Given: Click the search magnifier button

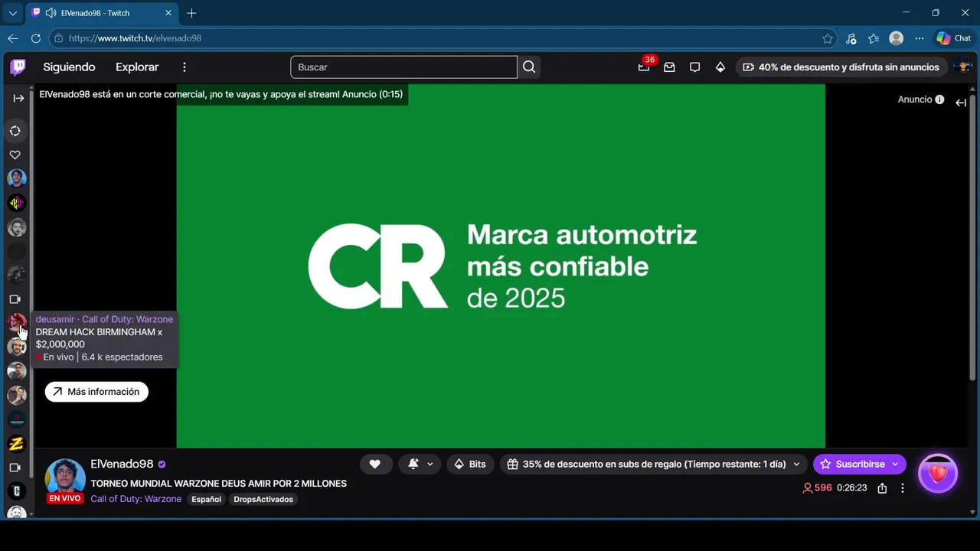Looking at the screenshot, I should 529,67.
